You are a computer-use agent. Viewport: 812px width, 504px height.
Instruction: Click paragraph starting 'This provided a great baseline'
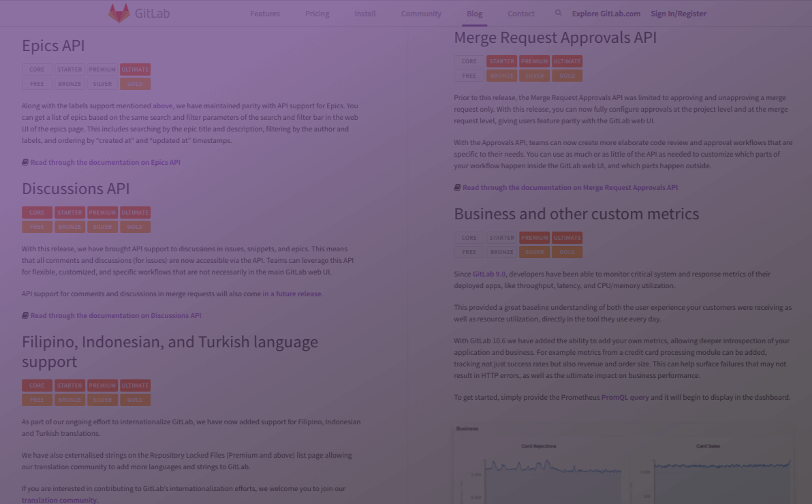(x=623, y=313)
